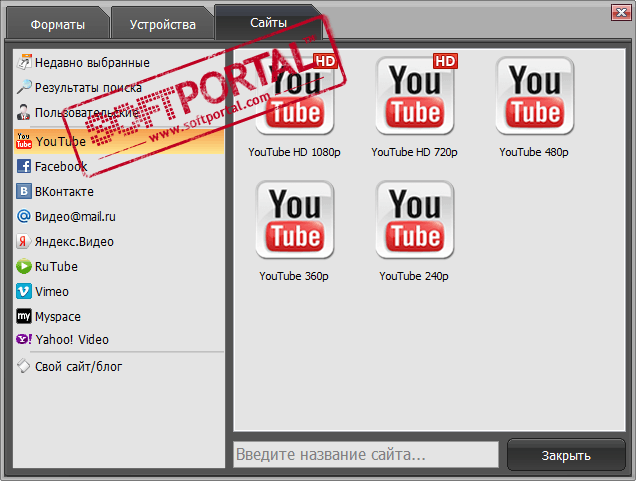The height and width of the screenshot is (481, 636).
Task: Click the Закрыть button
Action: click(x=566, y=455)
